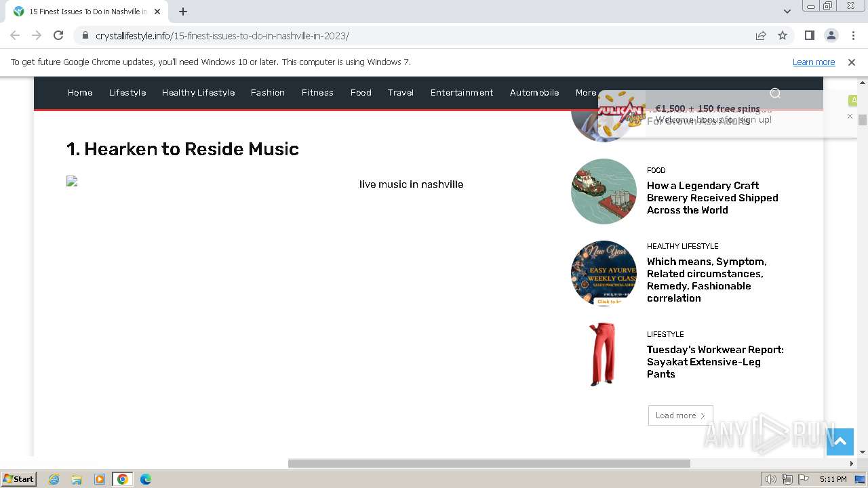Open the Which means, Symptom article
The width and height of the screenshot is (868, 488).
point(707,280)
